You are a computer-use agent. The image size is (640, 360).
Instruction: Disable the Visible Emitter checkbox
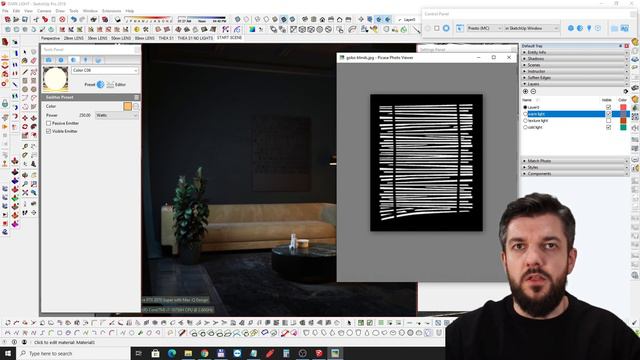click(49, 131)
